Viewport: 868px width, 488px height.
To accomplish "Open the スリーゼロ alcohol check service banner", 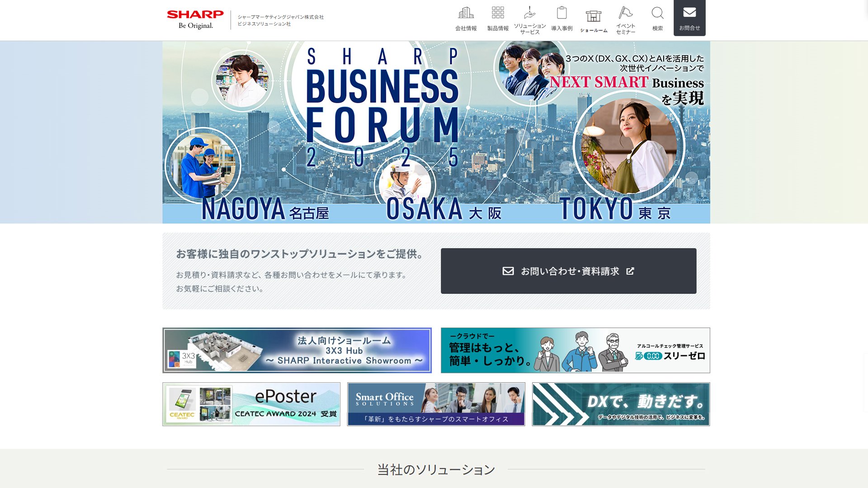I will point(576,350).
